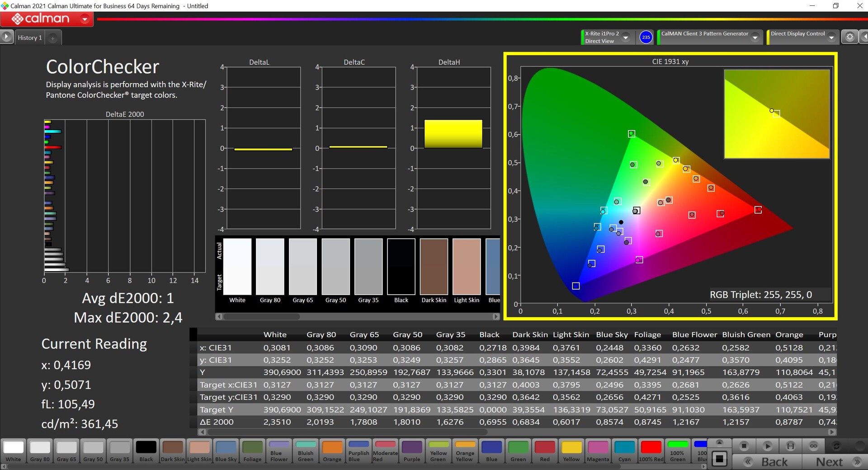Click the infinity continuous-read icon
This screenshot has height=470, width=868.
(813, 446)
